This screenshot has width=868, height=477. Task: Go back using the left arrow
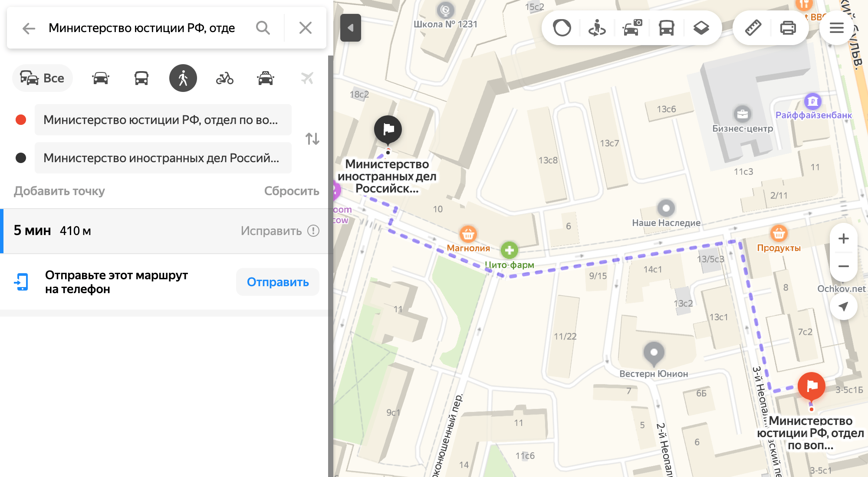[29, 28]
